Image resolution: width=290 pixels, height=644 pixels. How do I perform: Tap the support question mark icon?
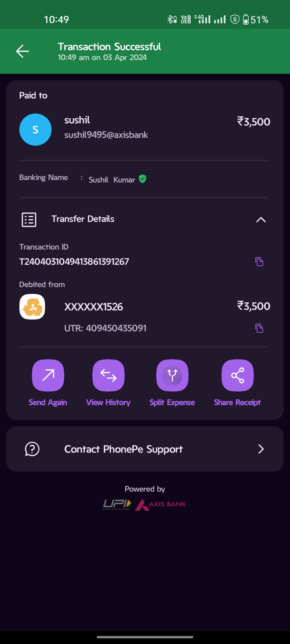point(32,449)
